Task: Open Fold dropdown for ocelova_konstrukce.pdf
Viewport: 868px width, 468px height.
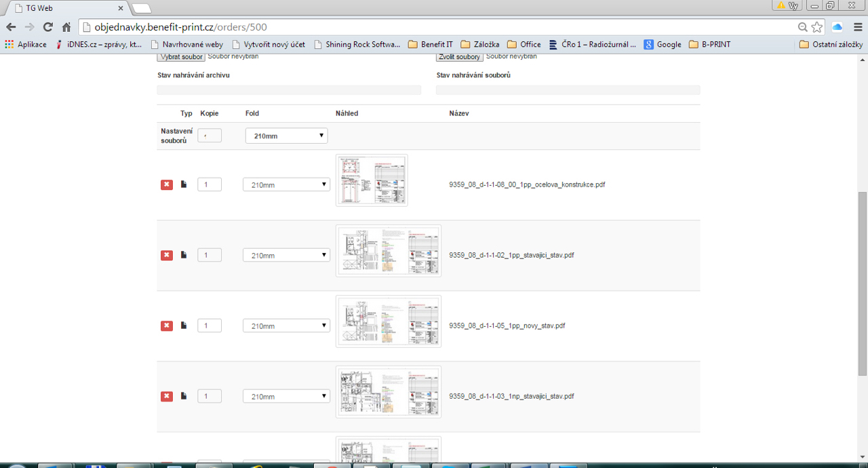Action: point(286,184)
